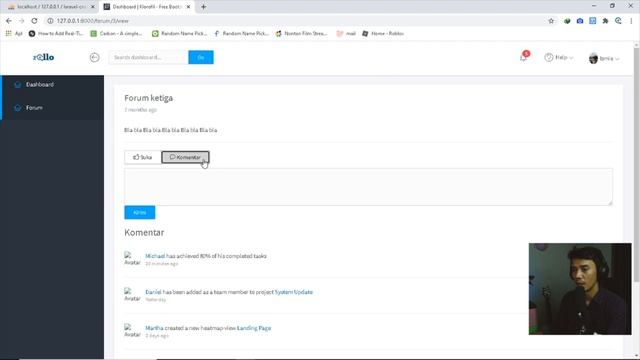Switch to the localhost browser tab
Screen dimensions: 640x360
51,7
